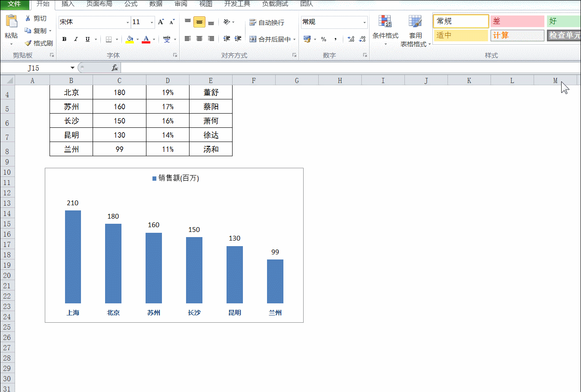The width and height of the screenshot is (581, 392).
Task: Select the Format Painter brush
Action: tap(28, 43)
